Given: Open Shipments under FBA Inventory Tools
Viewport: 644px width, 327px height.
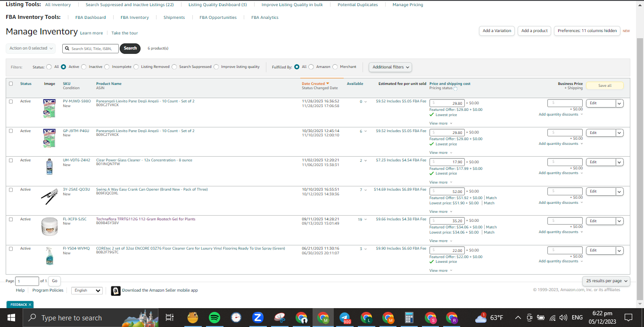Looking at the screenshot, I should [x=174, y=17].
